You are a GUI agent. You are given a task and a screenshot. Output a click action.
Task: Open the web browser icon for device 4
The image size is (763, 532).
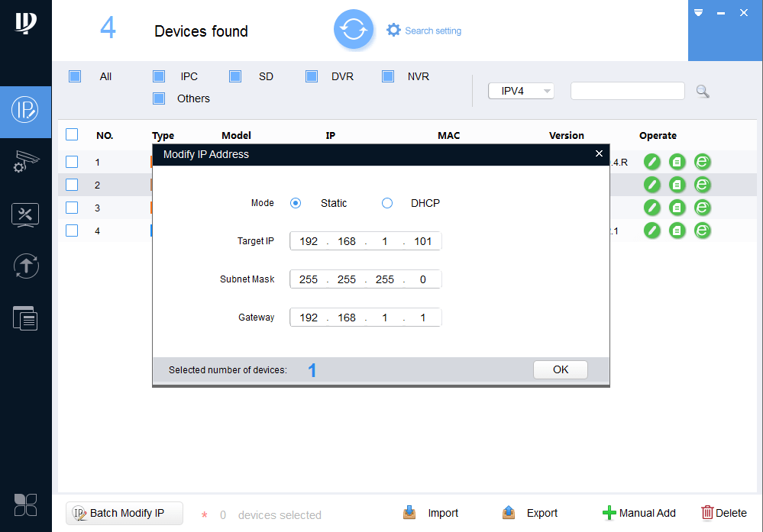pos(702,231)
